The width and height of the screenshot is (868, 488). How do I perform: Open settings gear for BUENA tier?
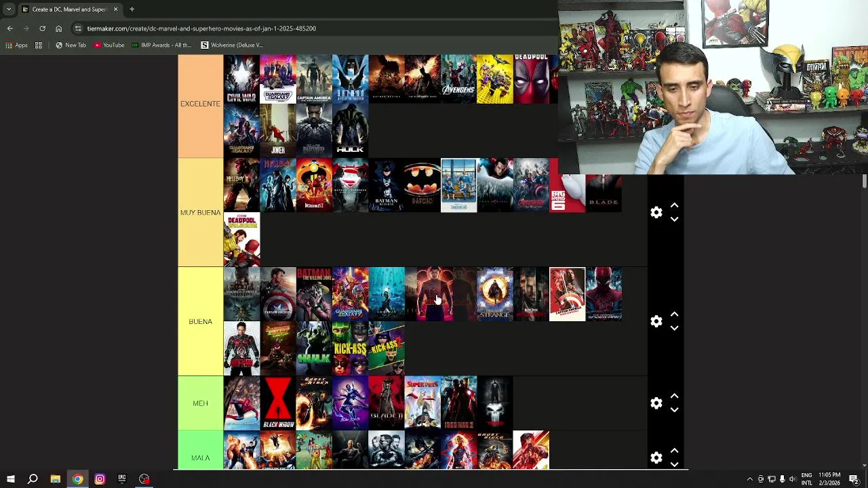click(656, 321)
